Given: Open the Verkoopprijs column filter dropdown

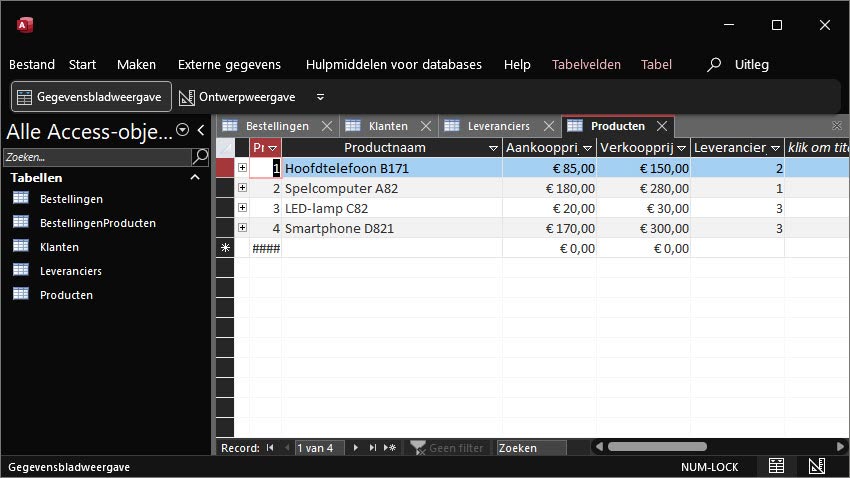Looking at the screenshot, I should click(x=681, y=148).
